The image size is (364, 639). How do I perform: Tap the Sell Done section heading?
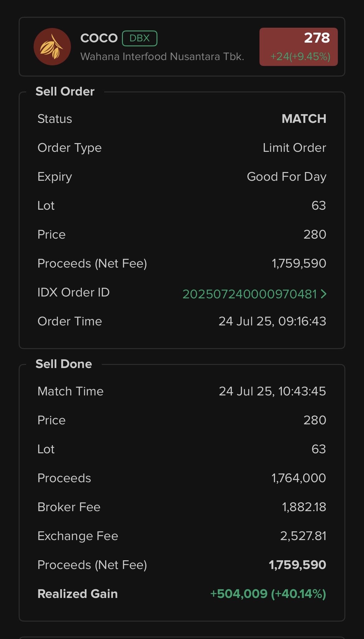click(x=64, y=364)
